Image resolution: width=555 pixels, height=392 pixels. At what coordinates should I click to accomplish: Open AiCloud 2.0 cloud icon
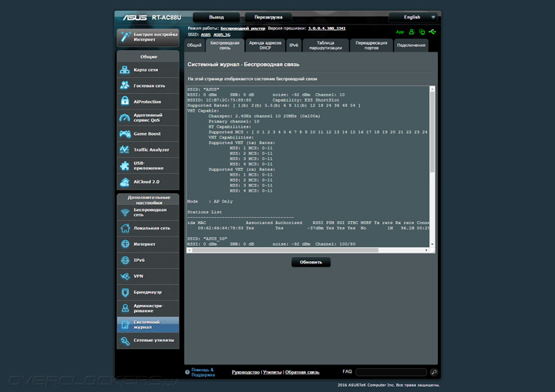126,182
